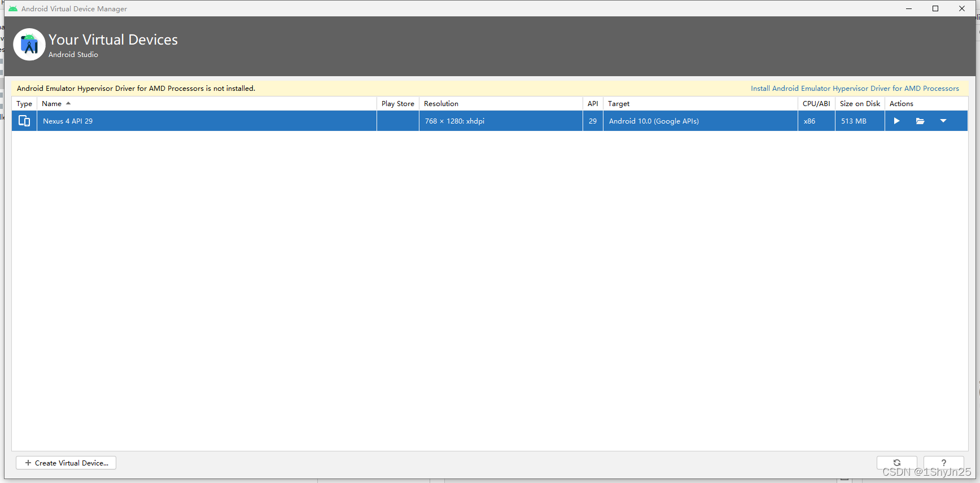Click the Size on Disk column header

[860, 104]
